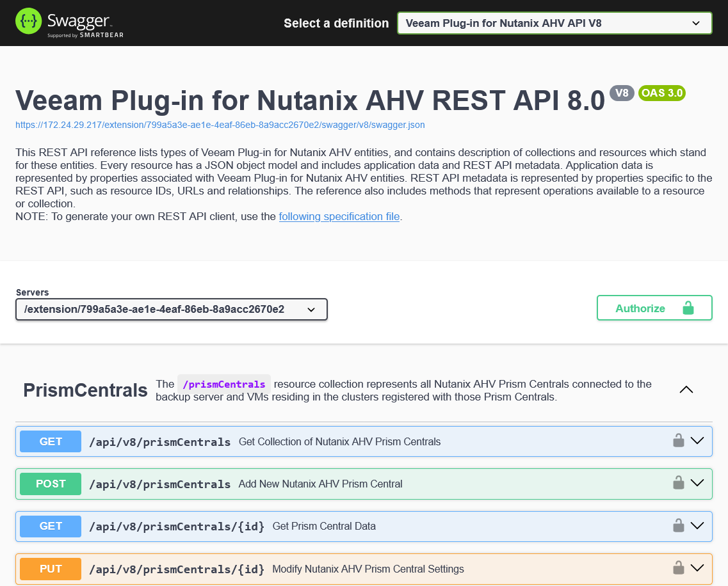728x586 pixels.
Task: Open the swagger.json URL link
Action: tap(220, 125)
